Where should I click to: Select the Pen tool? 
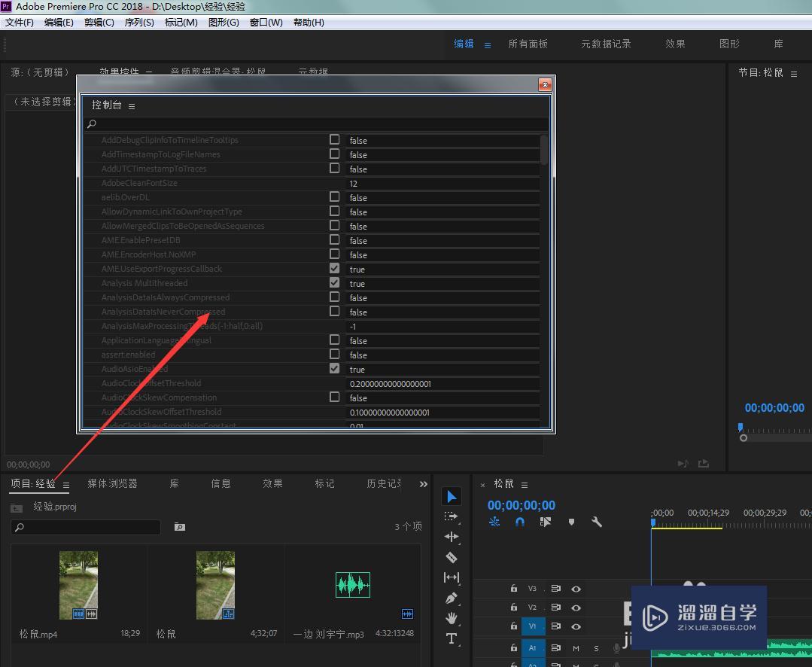coord(451,598)
